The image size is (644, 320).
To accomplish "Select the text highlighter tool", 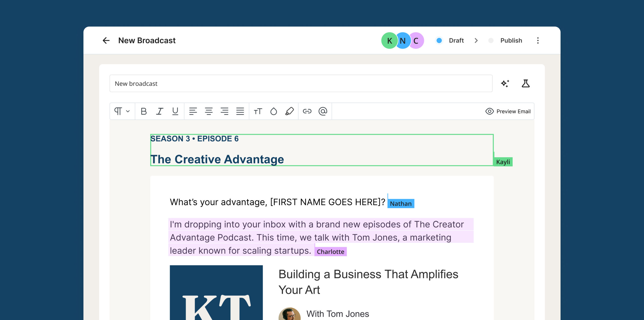I will pyautogui.click(x=289, y=111).
